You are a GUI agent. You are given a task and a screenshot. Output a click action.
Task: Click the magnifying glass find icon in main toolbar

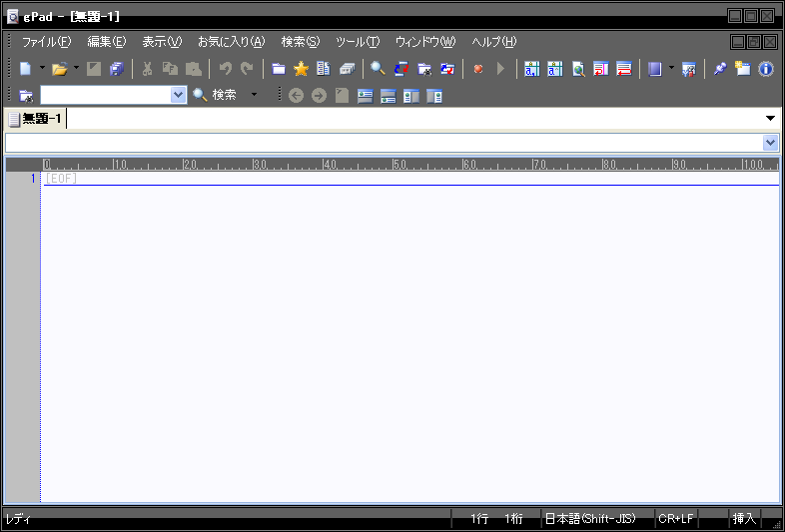378,69
